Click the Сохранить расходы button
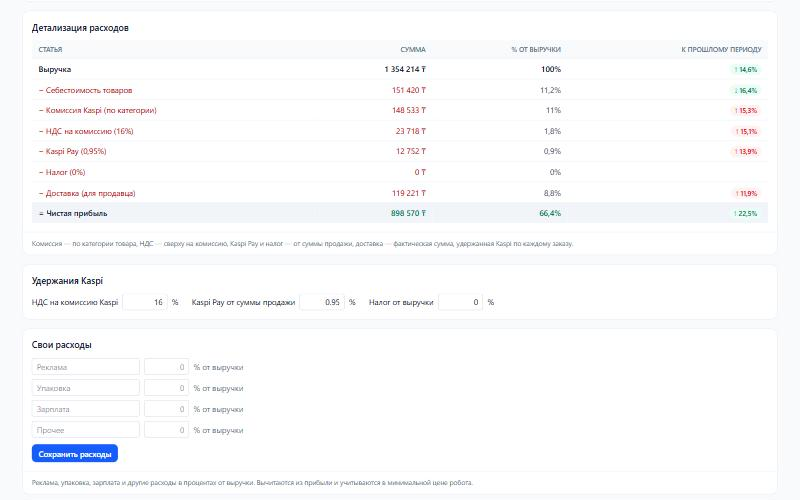800x500 pixels. coord(74,454)
